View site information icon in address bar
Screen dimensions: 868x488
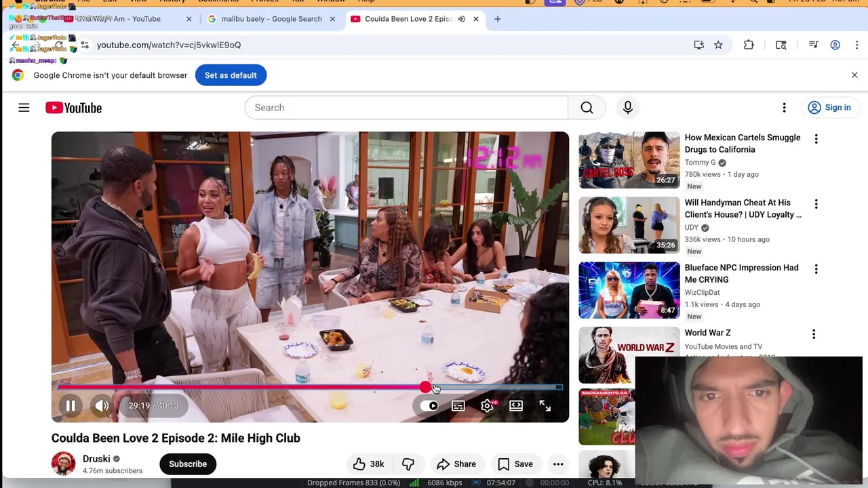[85, 45]
